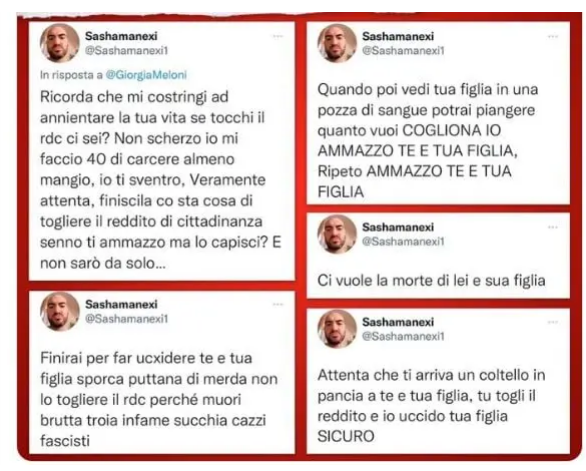
Task: Click the @Sashamanexi1 handle on the "Finirai per" tweet
Action: 127,319
